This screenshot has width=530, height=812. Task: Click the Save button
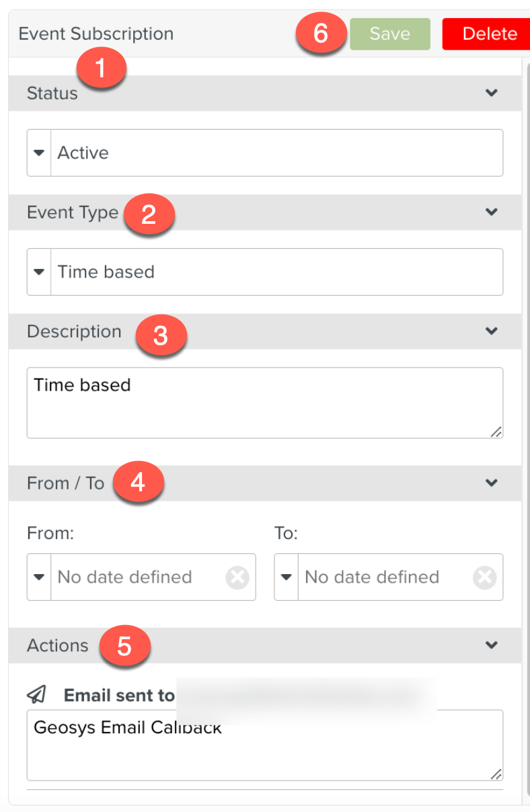pos(389,34)
